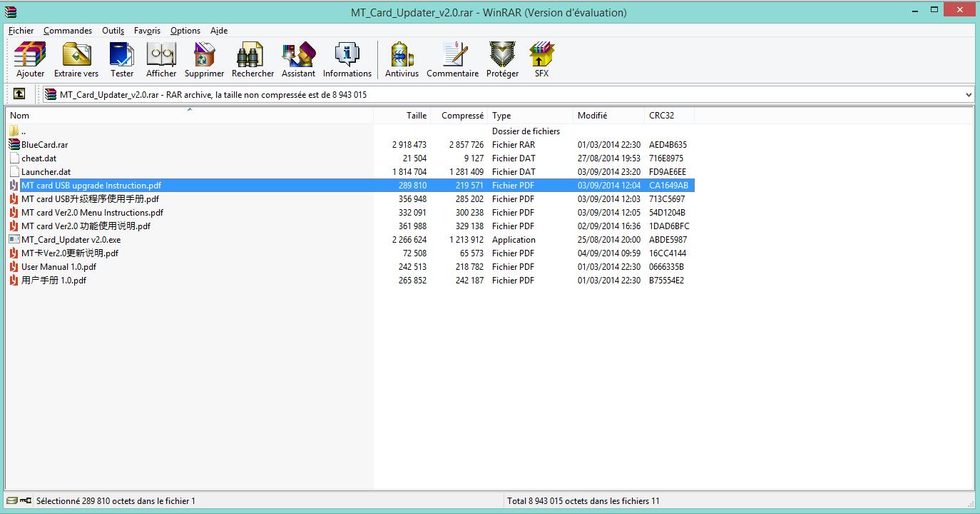Click status text Total 8 943 015 octets
This screenshot has width=980, height=514.
pos(583,501)
